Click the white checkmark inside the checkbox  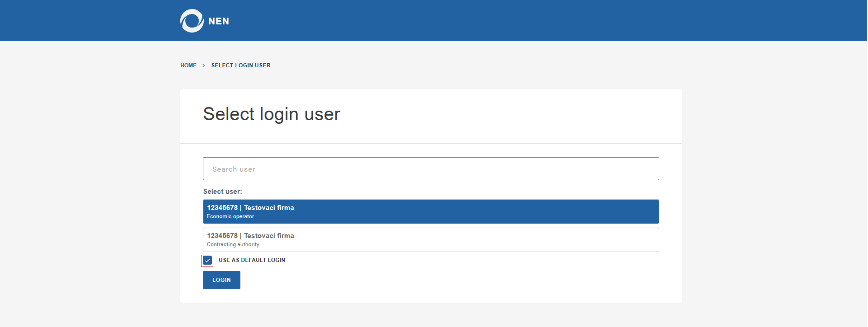[x=207, y=261]
